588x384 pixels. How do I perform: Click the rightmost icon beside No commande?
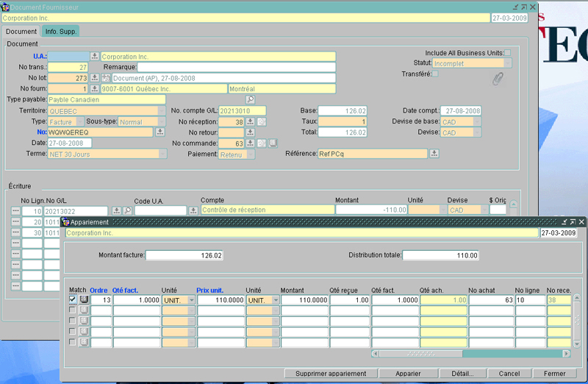(x=273, y=143)
